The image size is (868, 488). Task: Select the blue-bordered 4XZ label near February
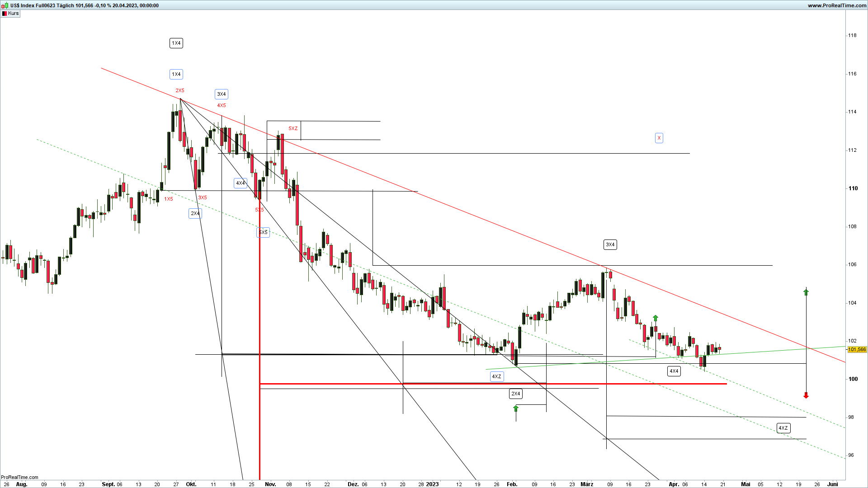497,377
